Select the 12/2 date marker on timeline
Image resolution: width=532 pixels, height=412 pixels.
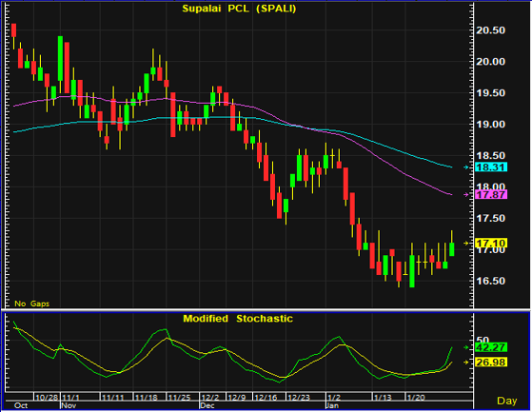click(209, 398)
